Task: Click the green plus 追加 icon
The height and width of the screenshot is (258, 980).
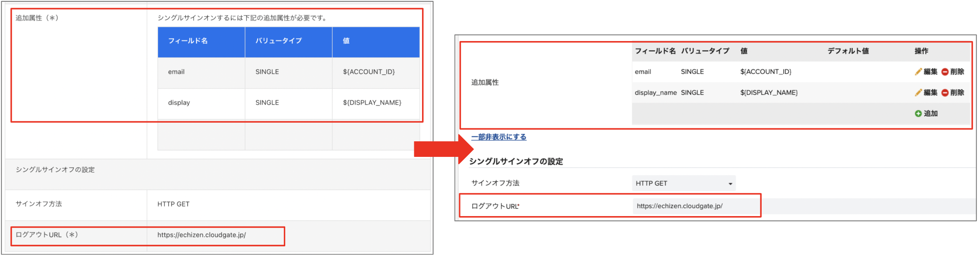Action: coord(918,113)
